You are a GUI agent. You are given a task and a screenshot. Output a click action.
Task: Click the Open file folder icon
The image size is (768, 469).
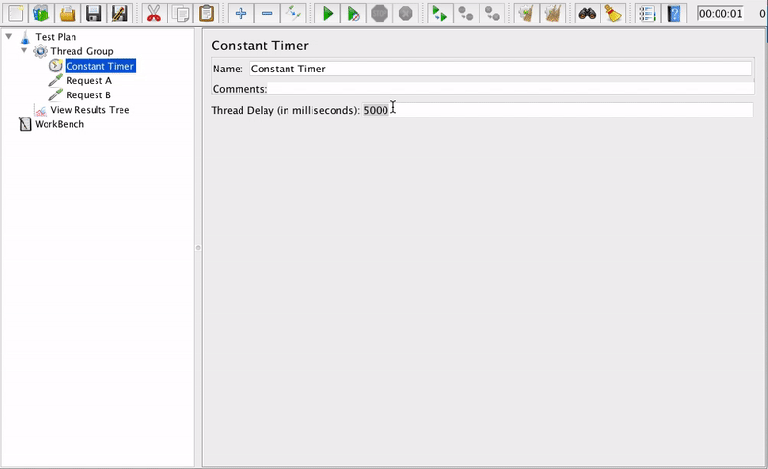coord(68,13)
